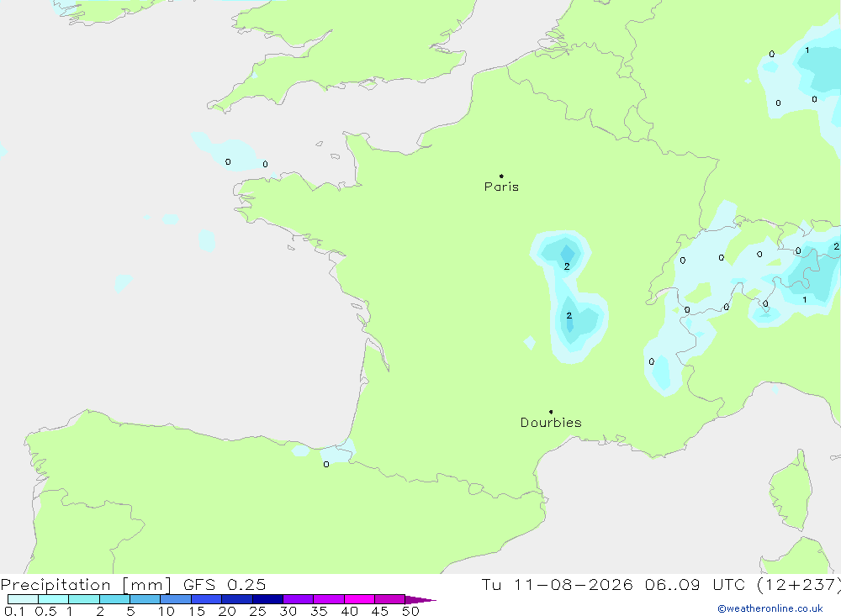Click the legend value label 0.1

pyautogui.click(x=14, y=611)
